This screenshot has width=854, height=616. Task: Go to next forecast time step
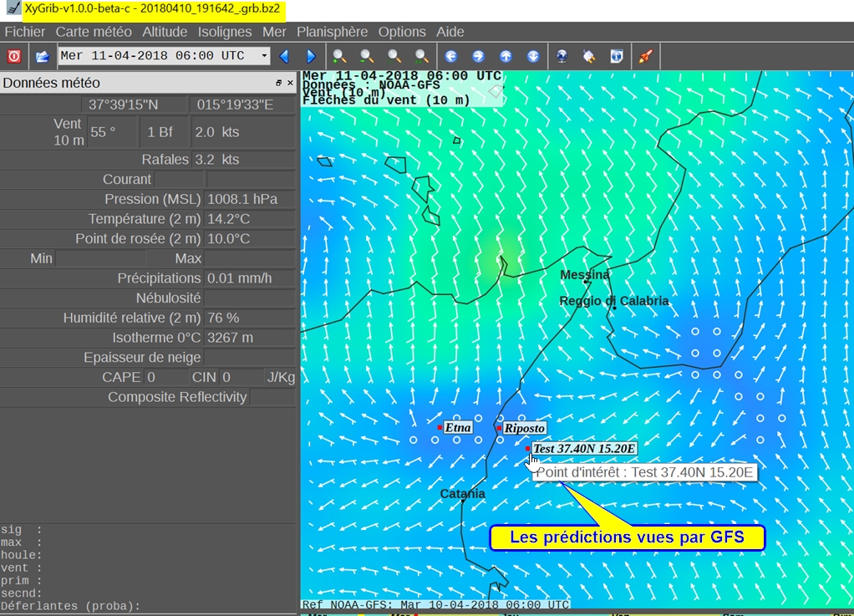[311, 56]
